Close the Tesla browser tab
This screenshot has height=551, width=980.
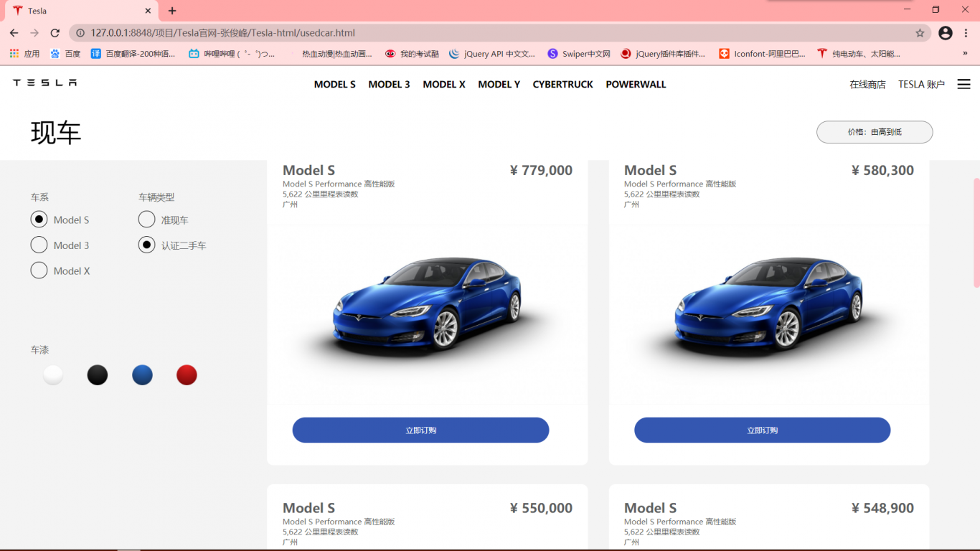coord(148,11)
